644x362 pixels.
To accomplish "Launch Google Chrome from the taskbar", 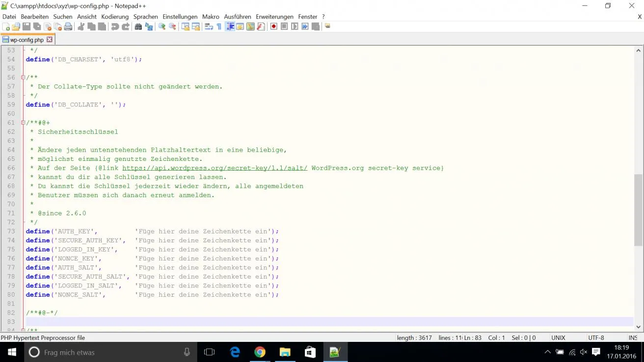I will pos(260,352).
